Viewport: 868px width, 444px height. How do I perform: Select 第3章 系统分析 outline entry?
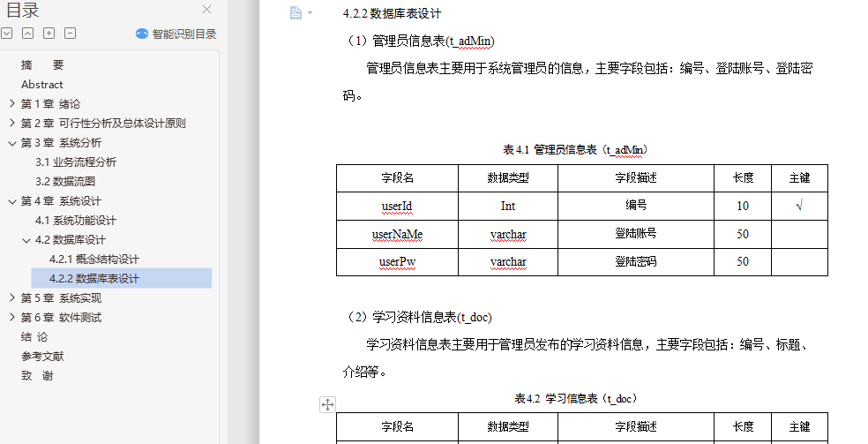pos(62,143)
